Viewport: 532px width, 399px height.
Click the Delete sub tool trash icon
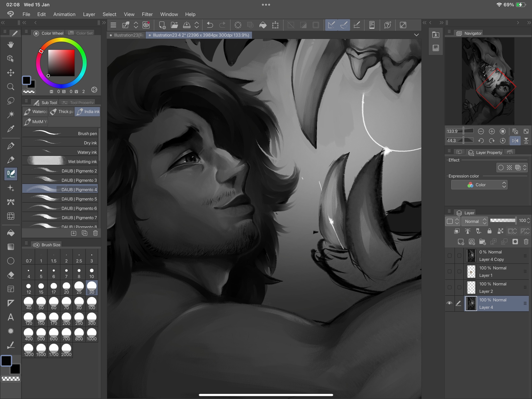(95, 233)
